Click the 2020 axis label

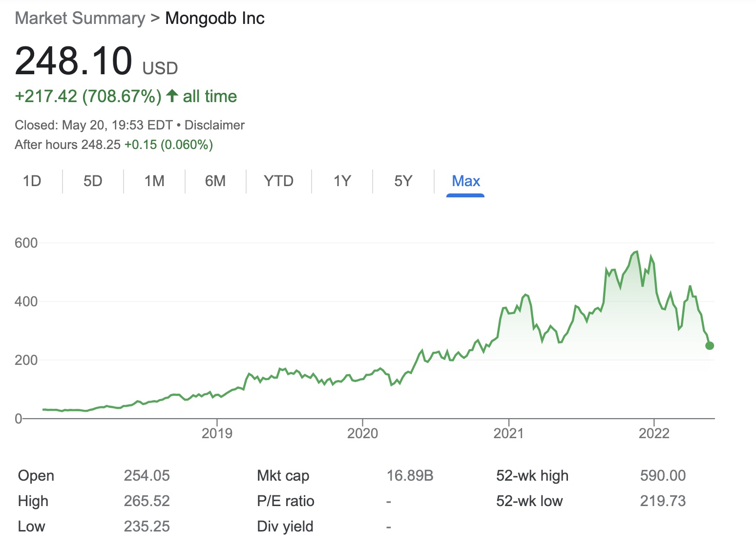362,433
